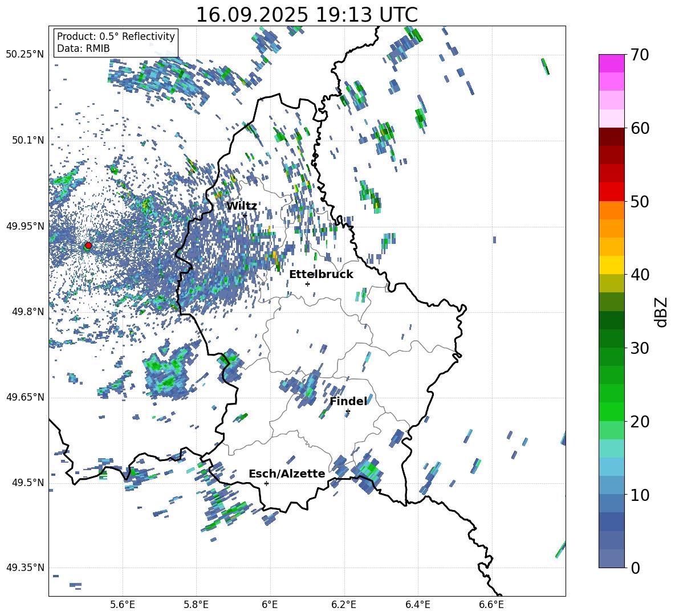The width and height of the screenshot is (675, 616).
Task: Click the colorbar 70 tick label
Action: [640, 55]
